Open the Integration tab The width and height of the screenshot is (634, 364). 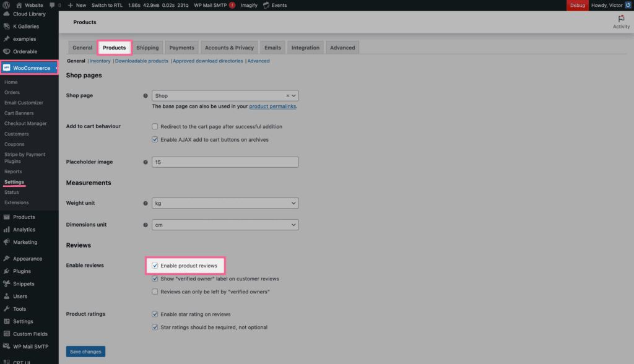pos(305,48)
